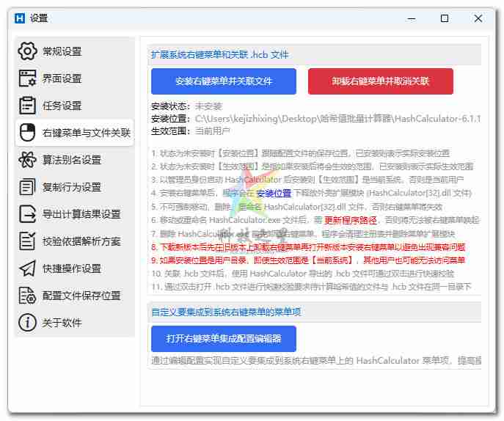Click the info circle icon for 关于软件

point(27,322)
